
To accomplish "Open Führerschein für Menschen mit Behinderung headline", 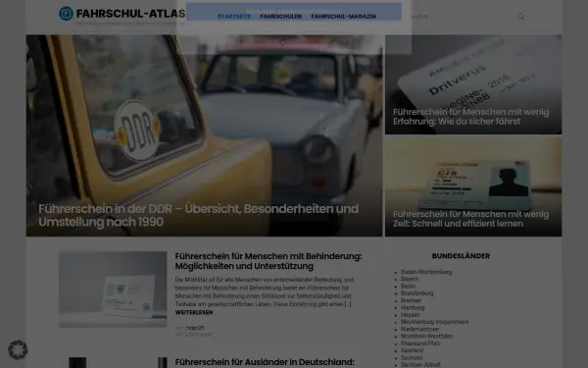I will coord(269,261).
